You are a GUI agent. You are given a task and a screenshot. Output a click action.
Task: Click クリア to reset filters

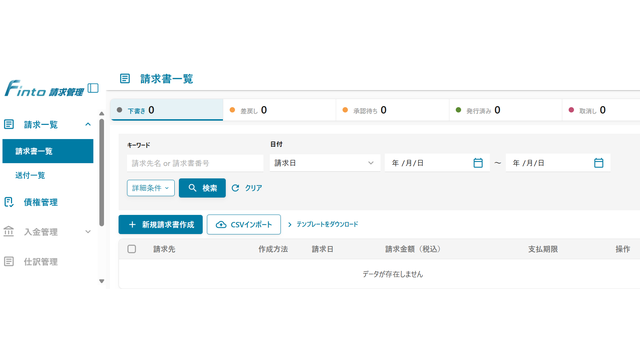coord(247,188)
